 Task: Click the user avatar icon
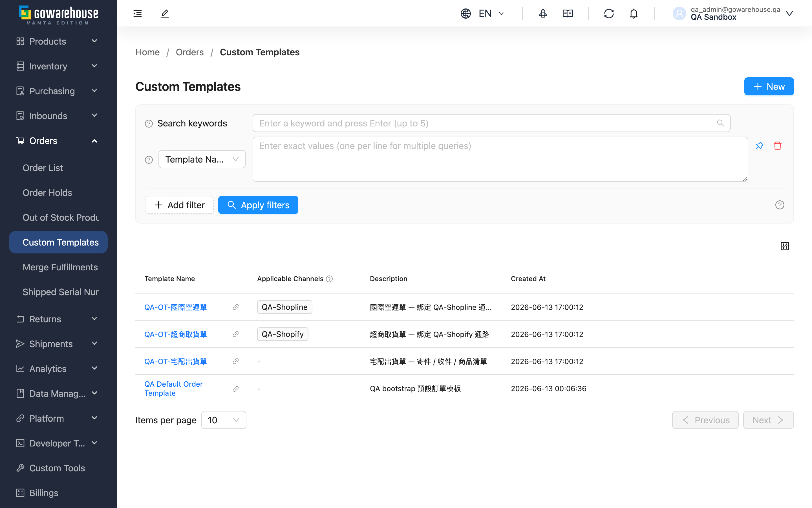pos(679,14)
